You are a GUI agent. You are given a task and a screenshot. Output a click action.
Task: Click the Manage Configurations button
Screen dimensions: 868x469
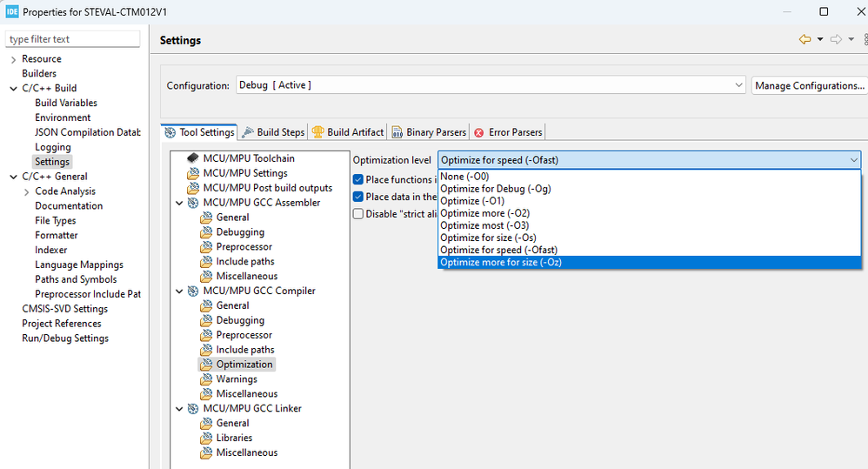[809, 85]
